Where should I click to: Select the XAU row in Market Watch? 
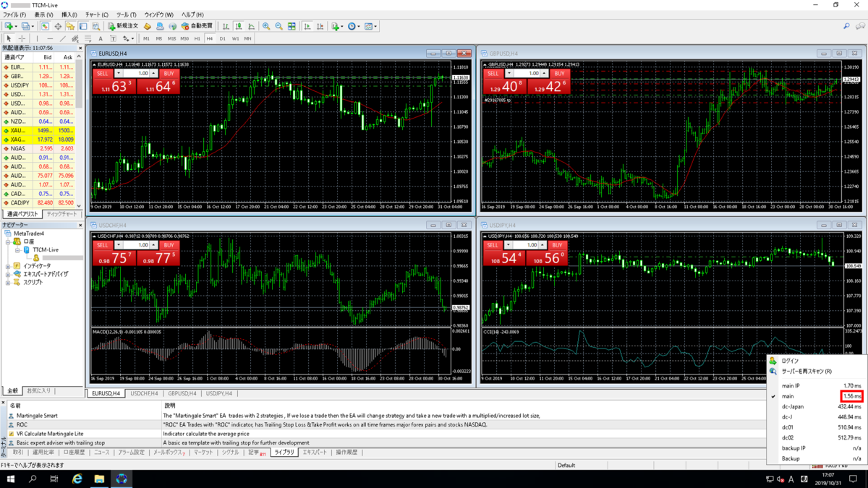(39, 130)
